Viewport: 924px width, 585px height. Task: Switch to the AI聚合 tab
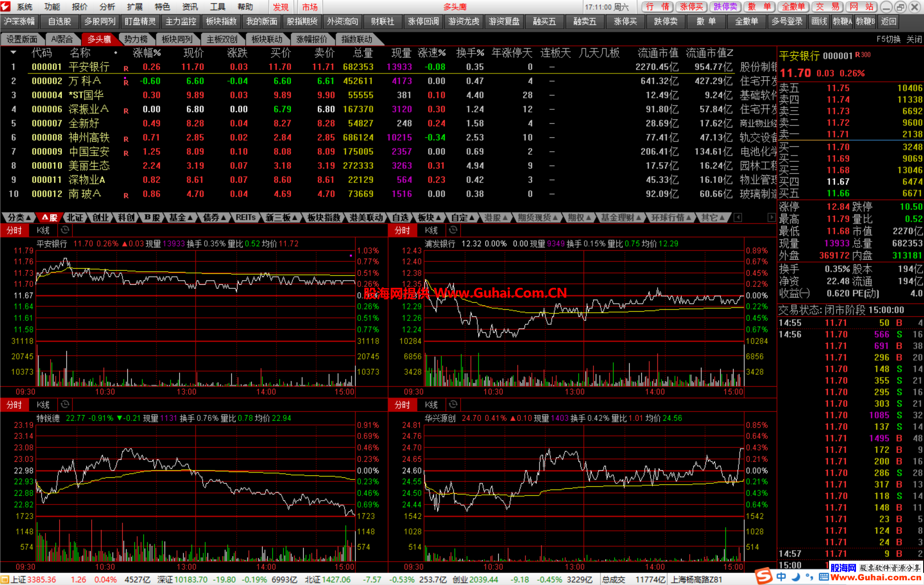tap(62, 39)
